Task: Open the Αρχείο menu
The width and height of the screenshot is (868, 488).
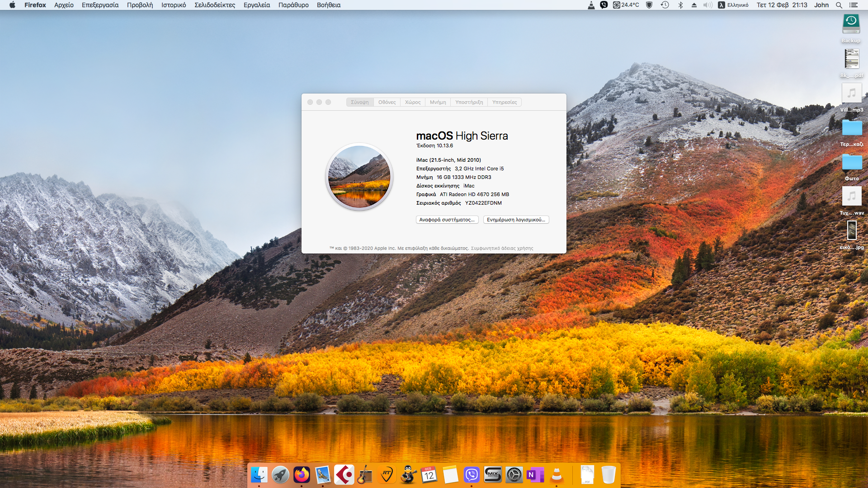Action: pos(64,5)
